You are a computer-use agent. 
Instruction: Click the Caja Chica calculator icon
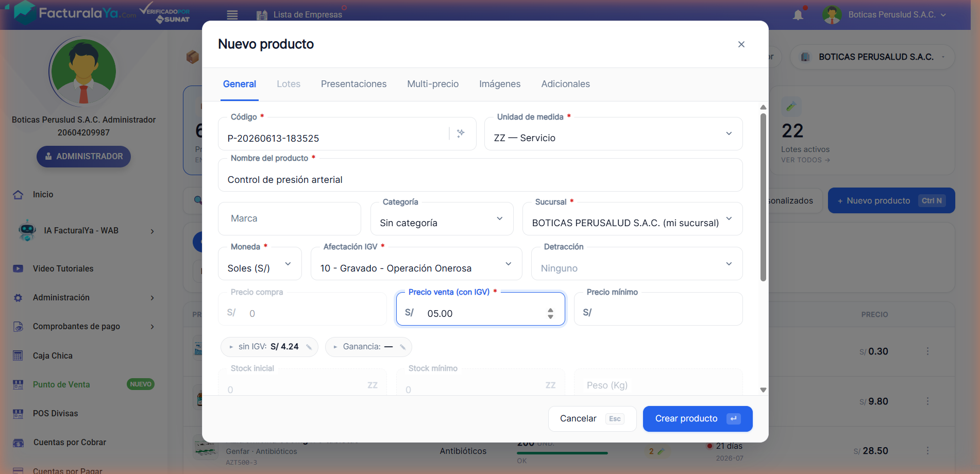pyautogui.click(x=18, y=355)
